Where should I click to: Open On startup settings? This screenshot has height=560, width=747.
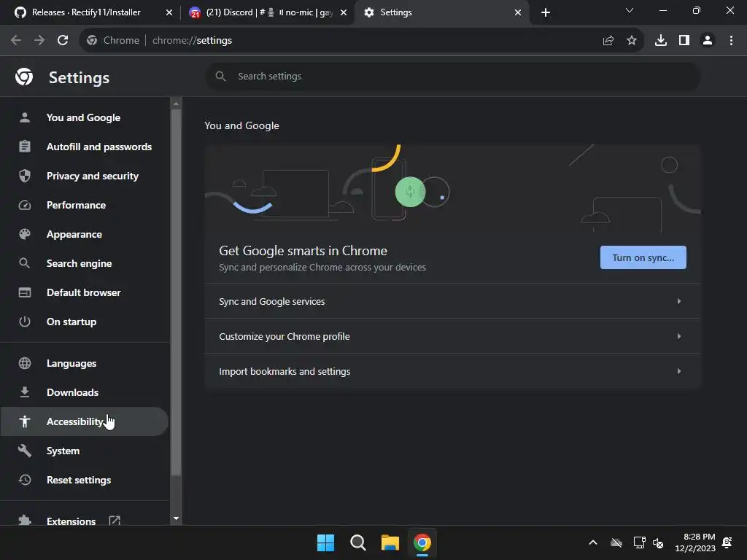[84, 322]
